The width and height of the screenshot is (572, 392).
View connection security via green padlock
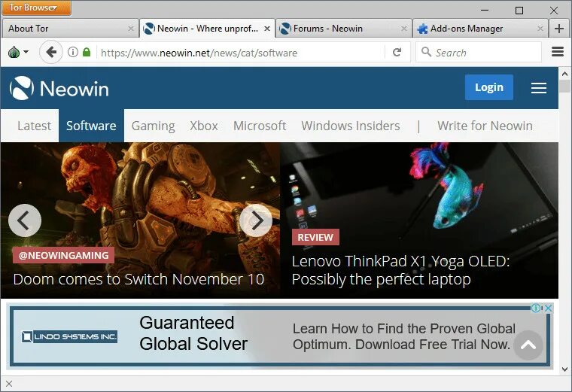click(87, 52)
